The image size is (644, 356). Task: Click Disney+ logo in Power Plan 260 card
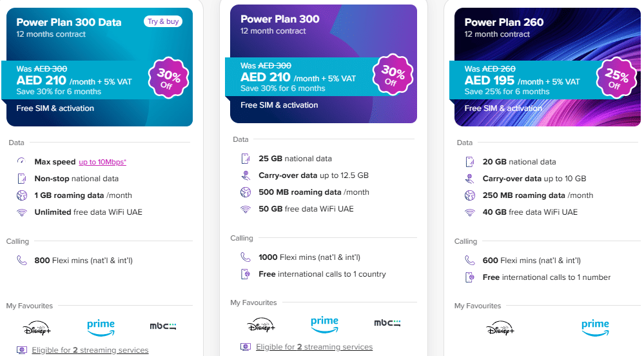500,327
